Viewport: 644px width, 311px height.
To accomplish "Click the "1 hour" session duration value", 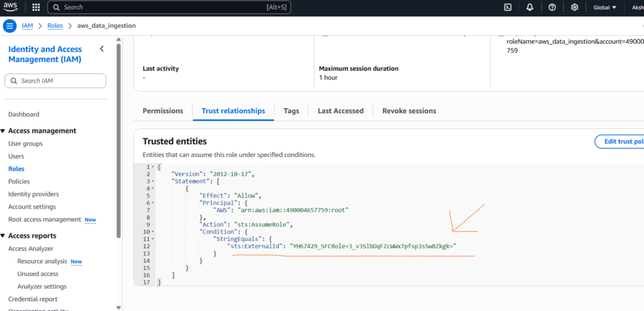I will pos(328,77).
